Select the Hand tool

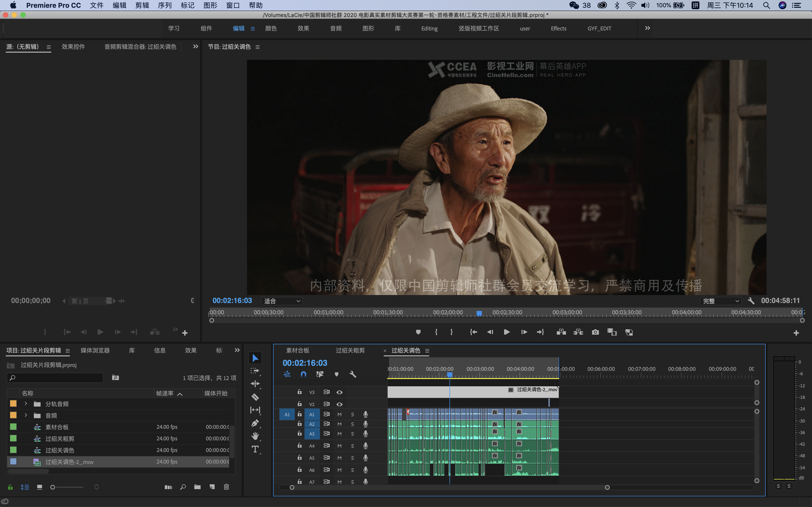pos(255,436)
